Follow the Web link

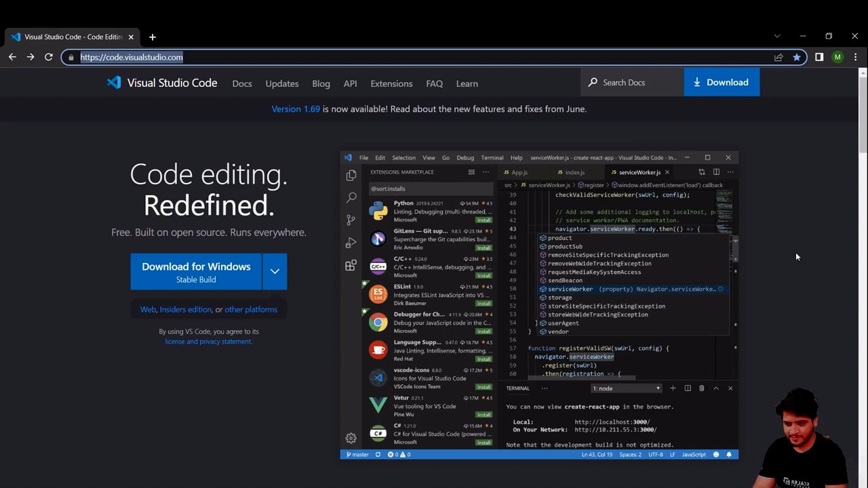coord(148,309)
